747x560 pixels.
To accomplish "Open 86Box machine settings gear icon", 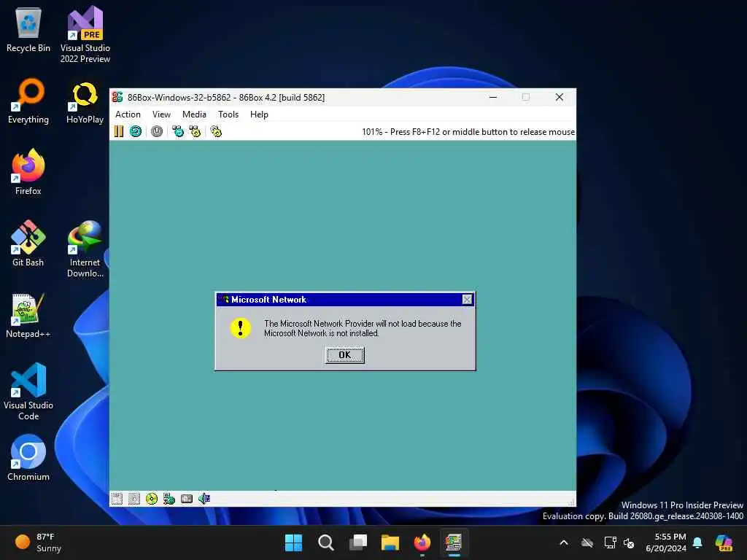I will (x=216, y=131).
